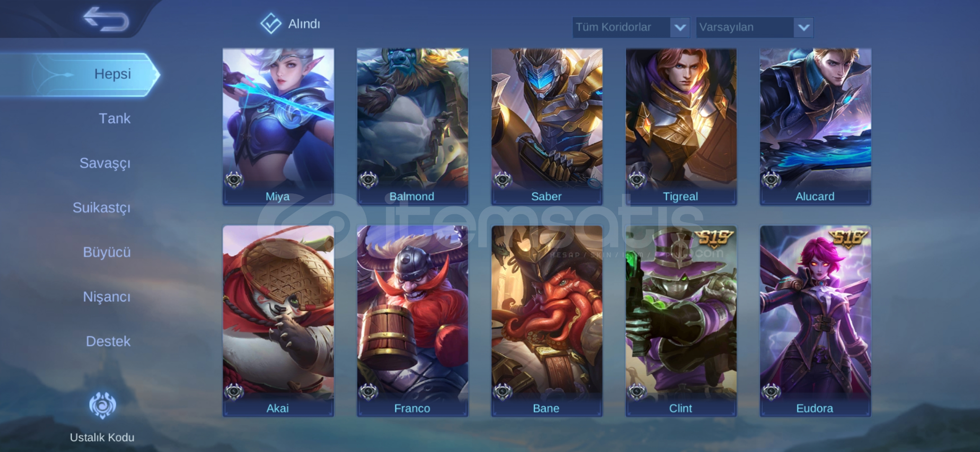Select the Tank role tab

click(114, 118)
